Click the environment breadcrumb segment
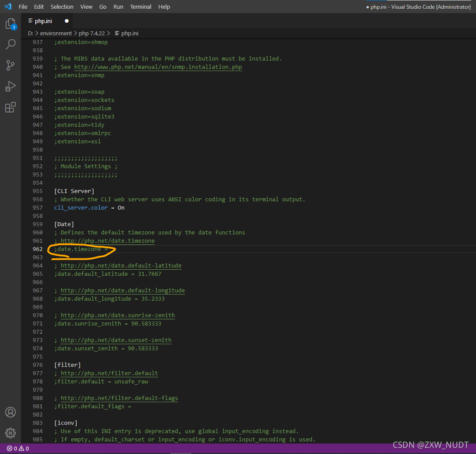Image resolution: width=476 pixels, height=454 pixels. [x=56, y=34]
